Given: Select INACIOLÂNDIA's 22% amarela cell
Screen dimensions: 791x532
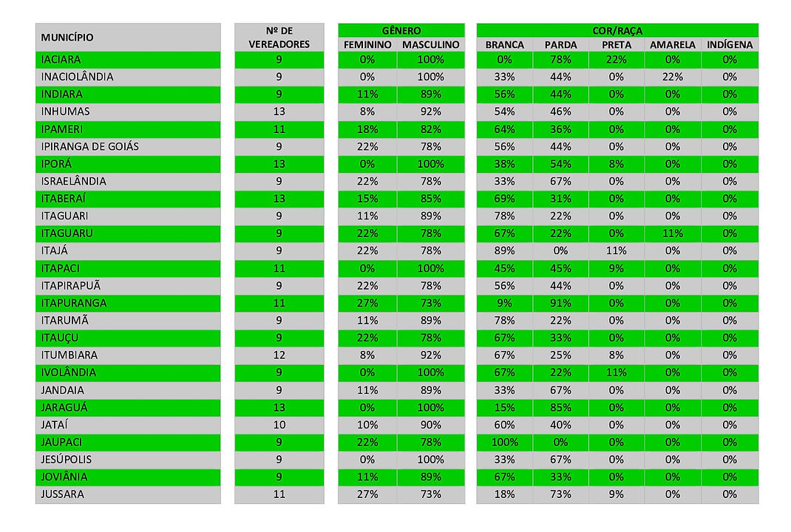Looking at the screenshot, I should (x=673, y=77).
